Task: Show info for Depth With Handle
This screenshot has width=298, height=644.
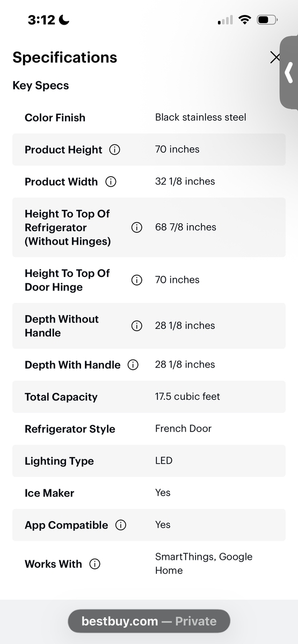Action: click(133, 365)
